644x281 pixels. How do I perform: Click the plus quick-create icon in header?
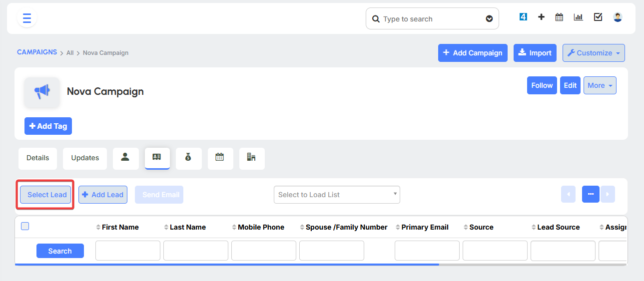[x=541, y=17]
